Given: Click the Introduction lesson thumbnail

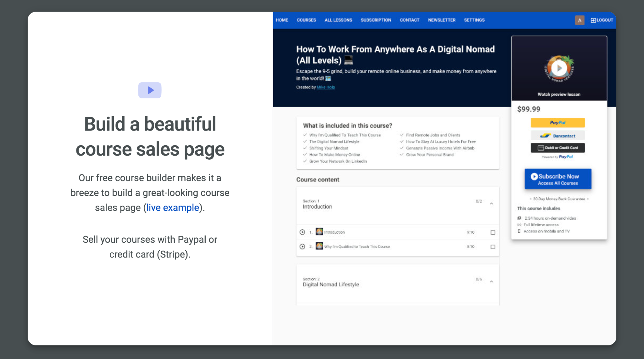Looking at the screenshot, I should point(319,232).
